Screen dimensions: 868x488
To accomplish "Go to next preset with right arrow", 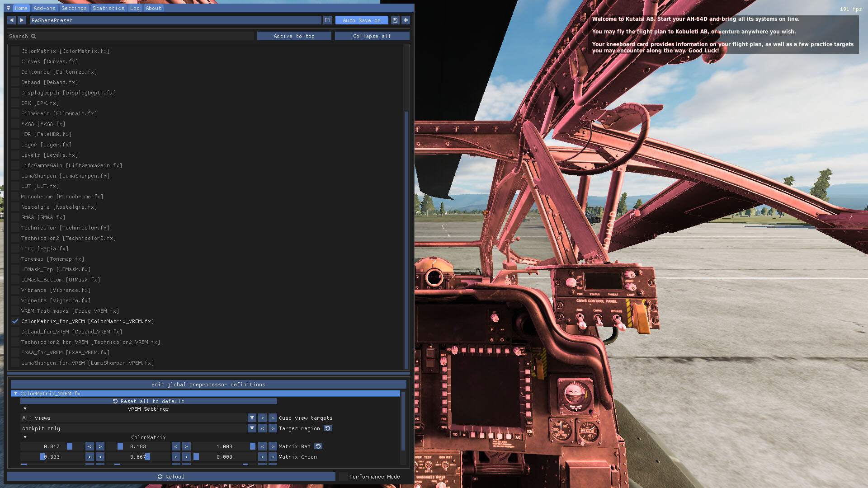I will click(22, 20).
